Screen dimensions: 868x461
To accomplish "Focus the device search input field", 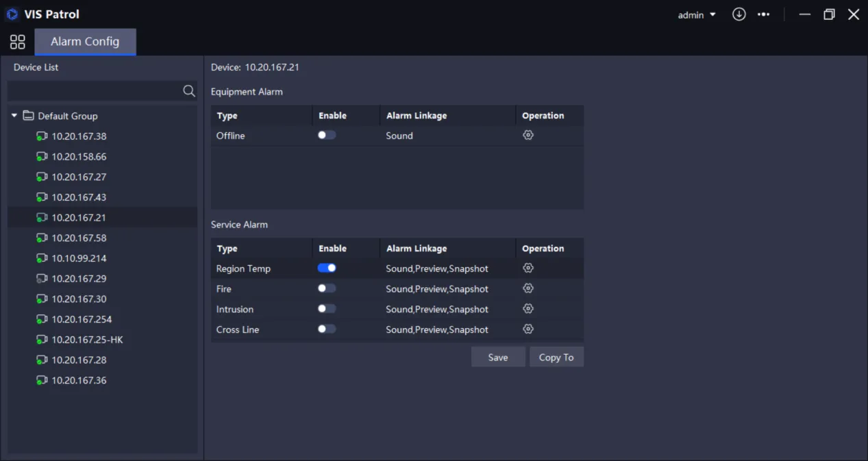I will 93,91.
